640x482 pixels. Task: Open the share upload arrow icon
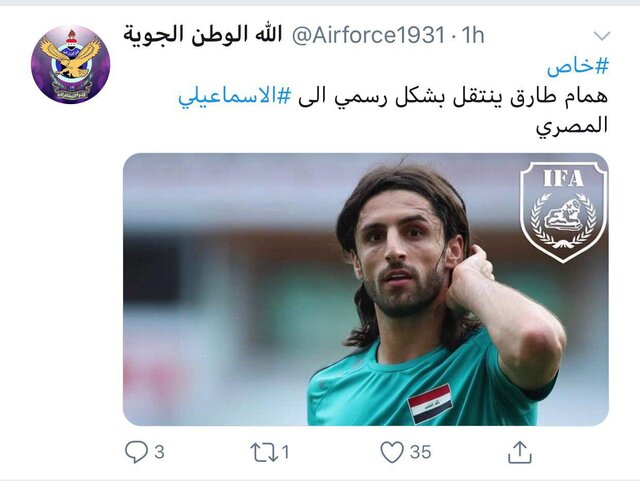[520, 452]
